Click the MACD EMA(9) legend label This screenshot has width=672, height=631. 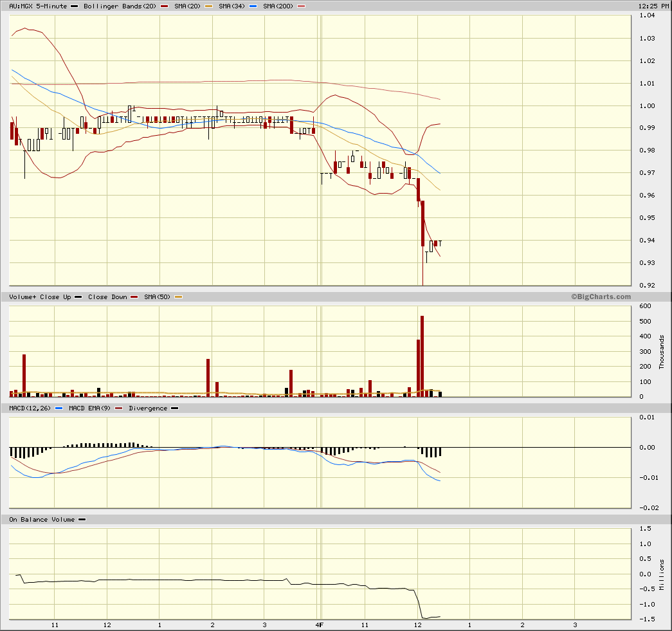tap(89, 408)
